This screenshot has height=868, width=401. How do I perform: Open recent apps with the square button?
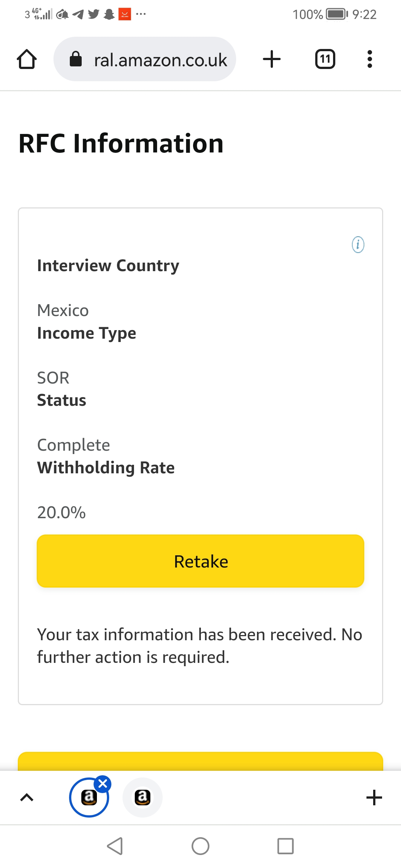[285, 846]
